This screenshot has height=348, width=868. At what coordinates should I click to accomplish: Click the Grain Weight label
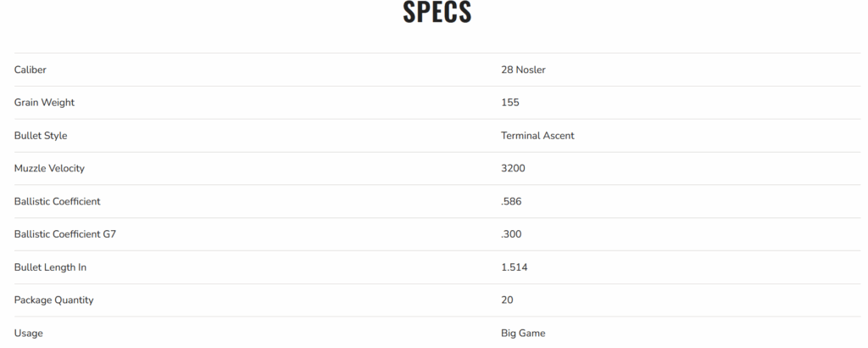44,103
